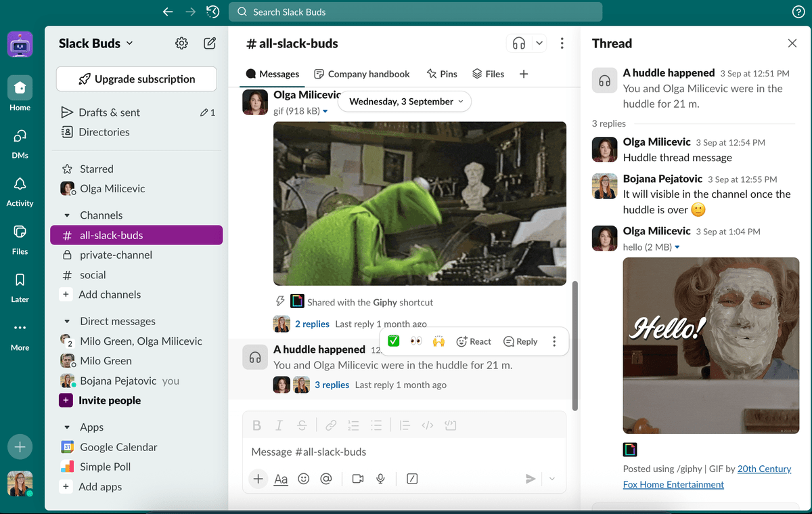Collapse the Channels section
This screenshot has height=514, width=812.
click(67, 215)
